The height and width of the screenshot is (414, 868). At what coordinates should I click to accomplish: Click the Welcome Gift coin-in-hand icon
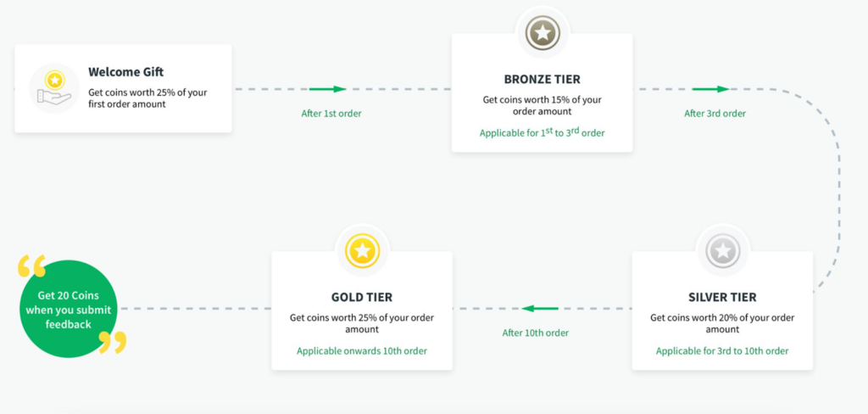click(x=53, y=89)
